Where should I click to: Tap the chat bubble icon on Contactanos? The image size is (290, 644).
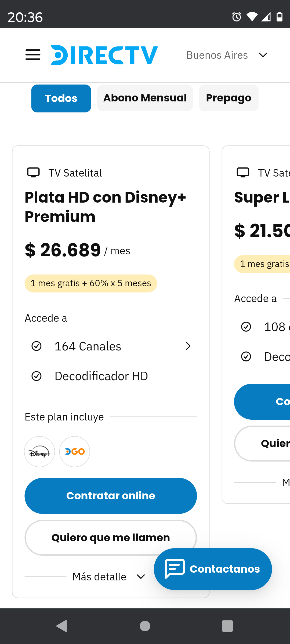[x=175, y=569]
